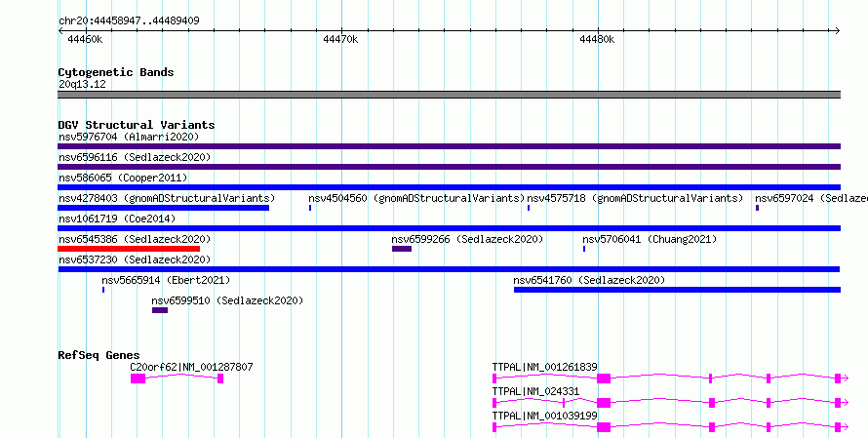Open the C20orf62|NM_001287807 gene label
The height and width of the screenshot is (438, 868).
coord(191,367)
